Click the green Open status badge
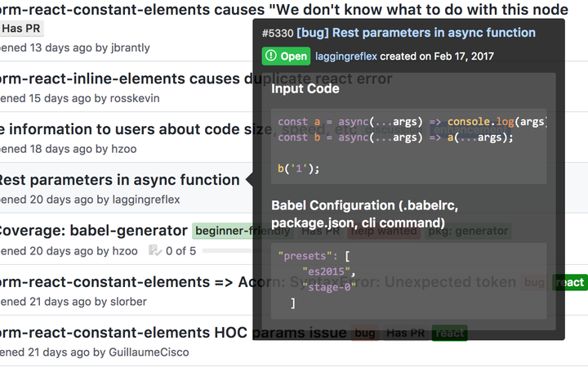 click(286, 56)
